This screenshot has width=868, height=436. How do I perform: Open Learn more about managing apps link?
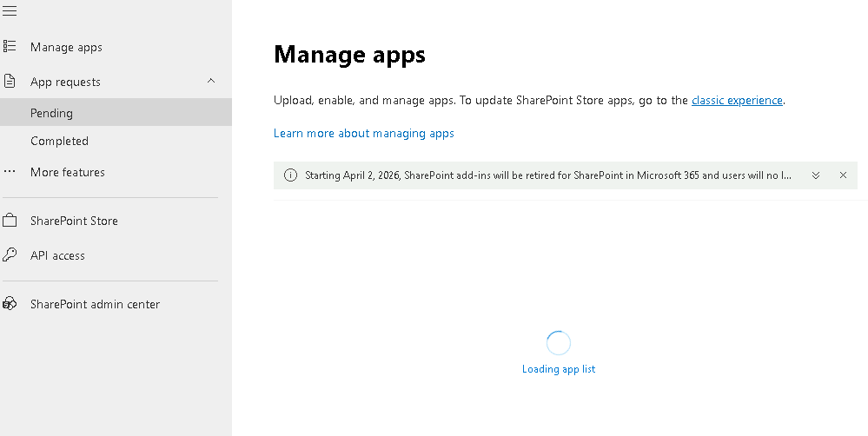(x=364, y=134)
